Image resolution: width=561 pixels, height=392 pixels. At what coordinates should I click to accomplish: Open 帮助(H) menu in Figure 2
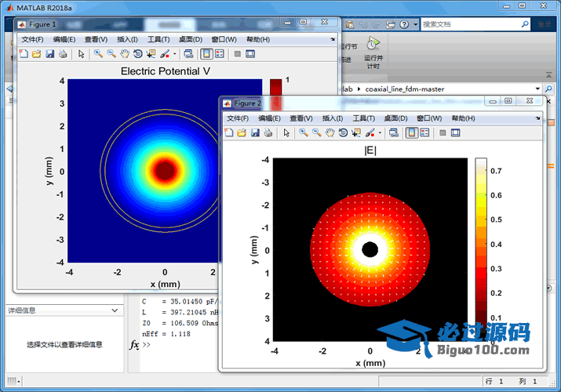tap(464, 118)
